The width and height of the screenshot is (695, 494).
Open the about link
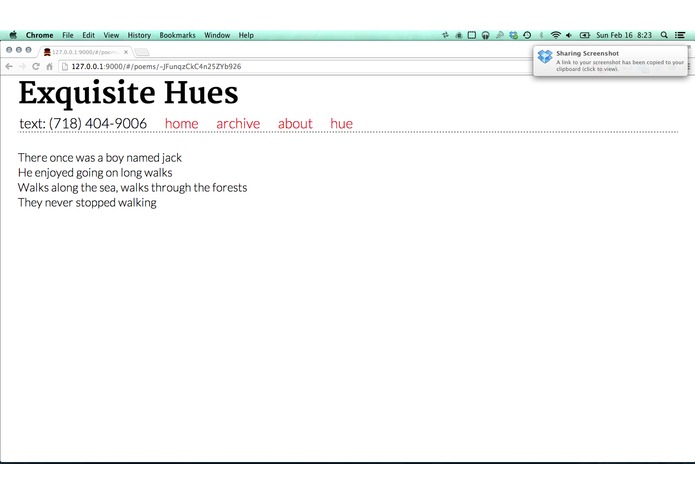click(x=295, y=124)
